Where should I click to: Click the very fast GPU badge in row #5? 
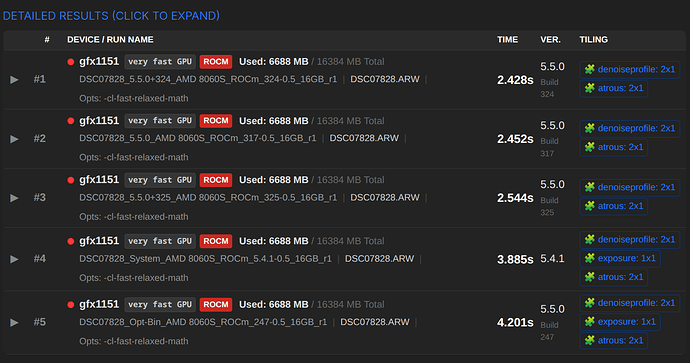160,304
